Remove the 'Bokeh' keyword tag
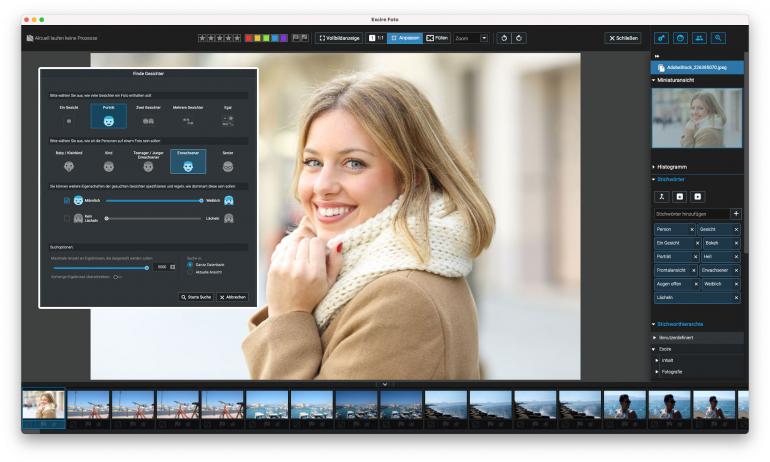The image size is (770, 462). tap(736, 243)
